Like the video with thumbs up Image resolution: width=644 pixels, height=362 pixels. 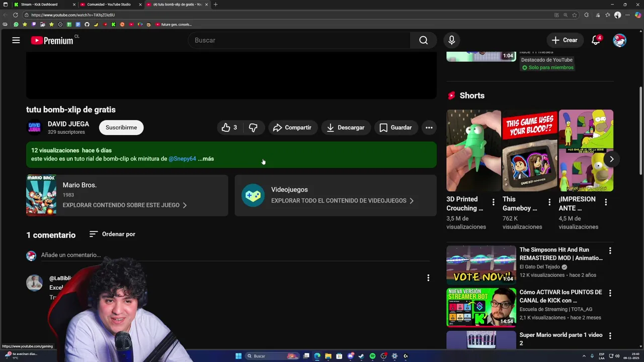[229, 128]
